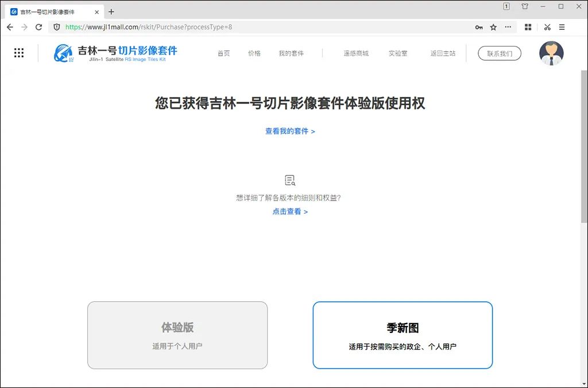Screen dimensions: 588x388
Task: Click heading 您已获得吉林一号切片影像套件体验版使用权
Action: click(x=290, y=103)
